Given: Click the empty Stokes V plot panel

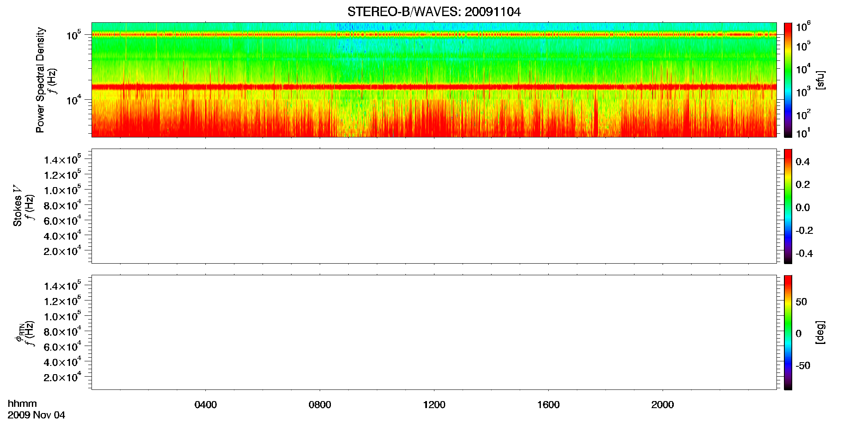Looking at the screenshot, I should click(434, 206).
